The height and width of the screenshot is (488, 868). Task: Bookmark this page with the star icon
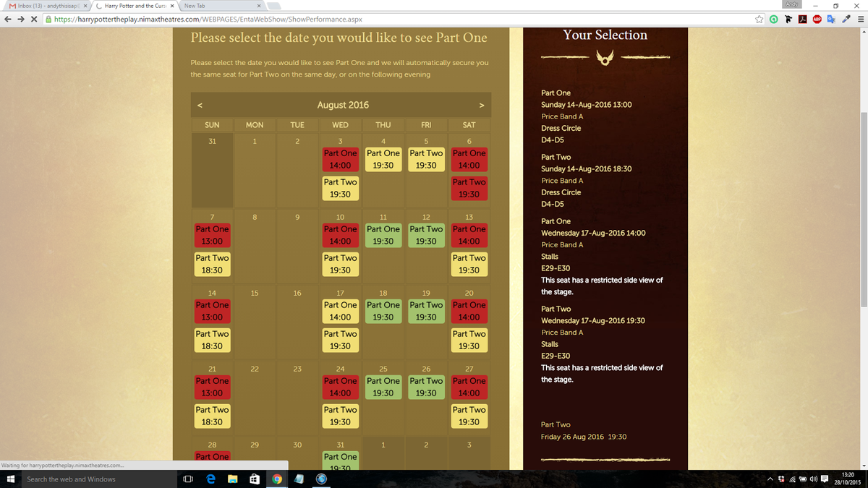tap(760, 20)
